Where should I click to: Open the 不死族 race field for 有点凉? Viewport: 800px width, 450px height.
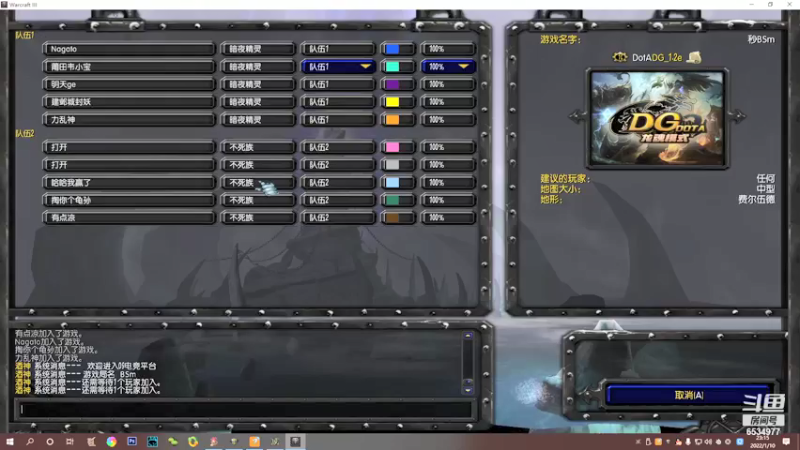pos(258,217)
